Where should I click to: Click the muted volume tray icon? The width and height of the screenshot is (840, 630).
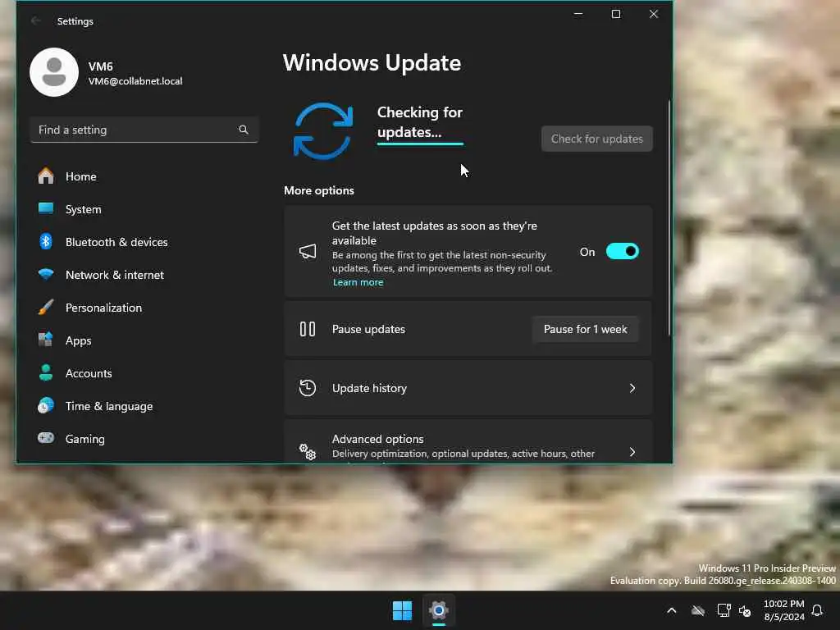(745, 610)
